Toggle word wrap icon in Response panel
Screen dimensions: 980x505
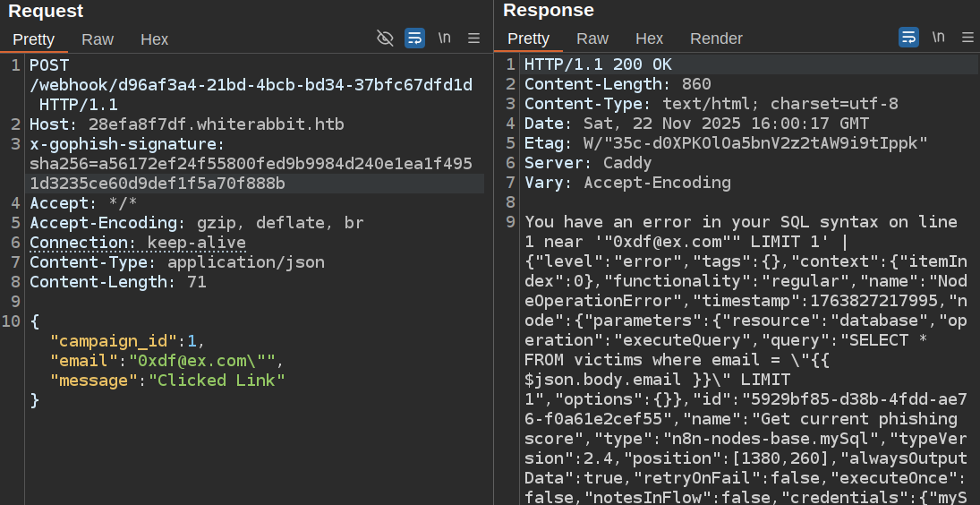coord(908,38)
